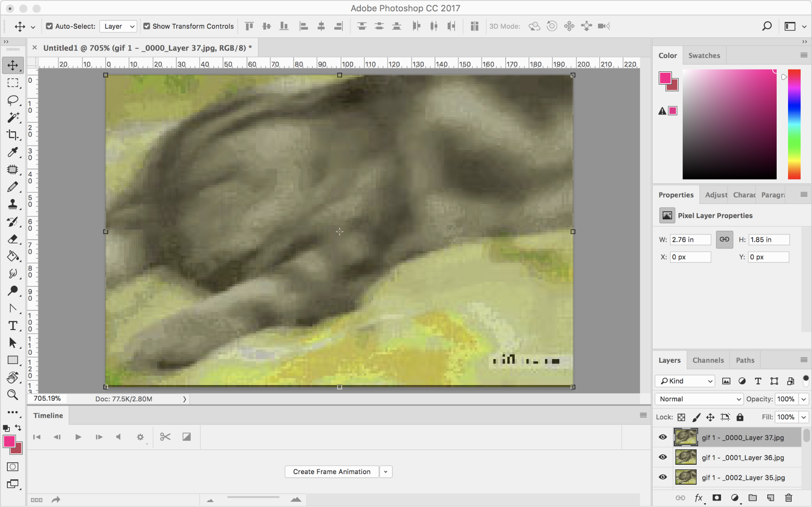Enable Show Transform Controls checkbox

(147, 26)
